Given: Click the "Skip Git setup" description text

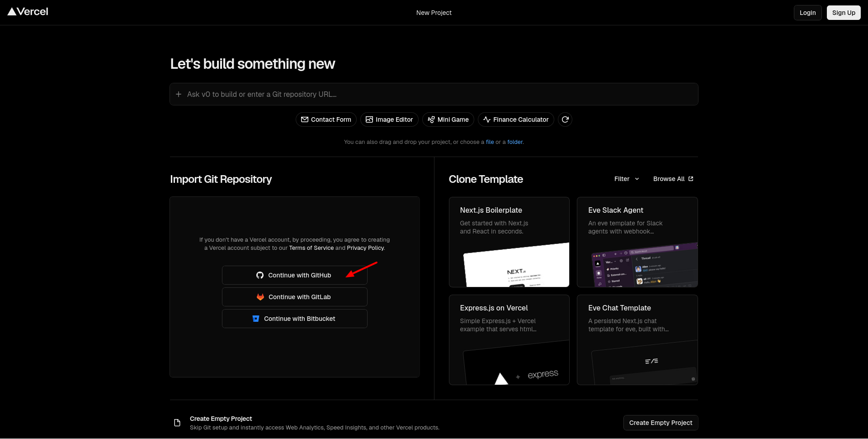Looking at the screenshot, I should 315,428.
